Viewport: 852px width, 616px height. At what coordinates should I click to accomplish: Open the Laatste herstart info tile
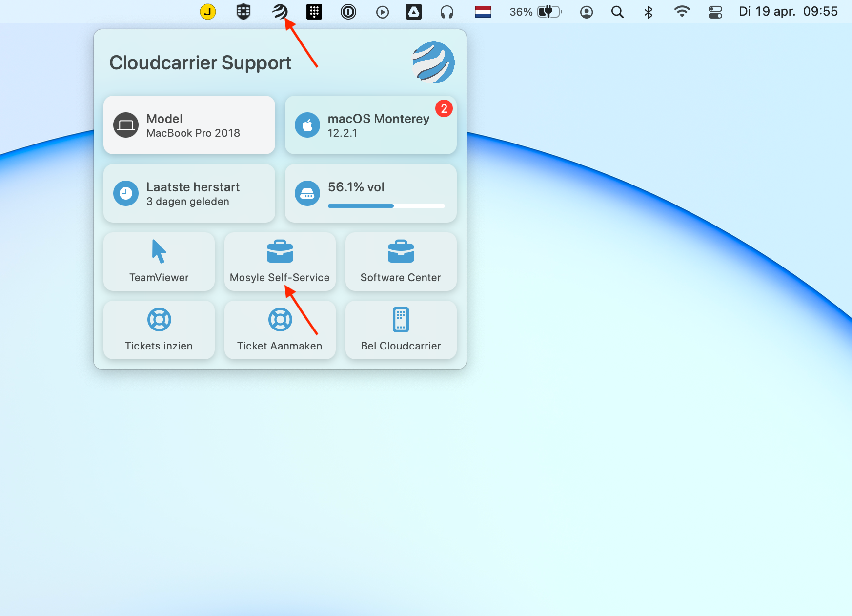[x=189, y=193]
